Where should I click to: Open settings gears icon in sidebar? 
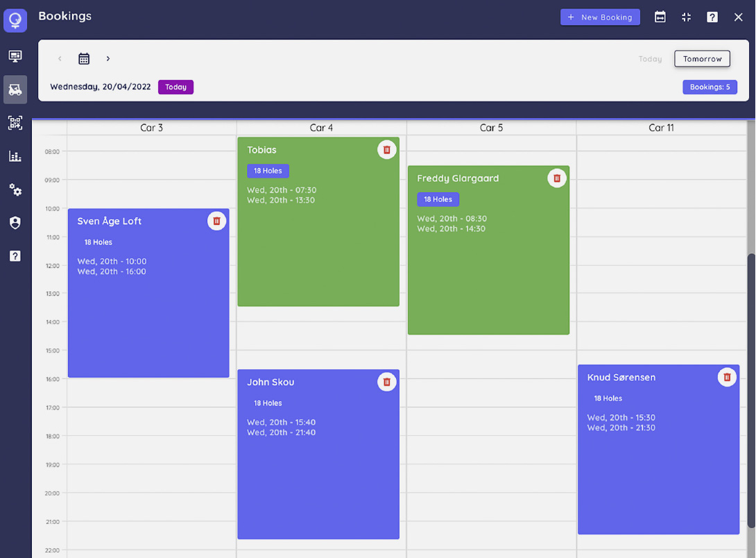[x=15, y=189]
